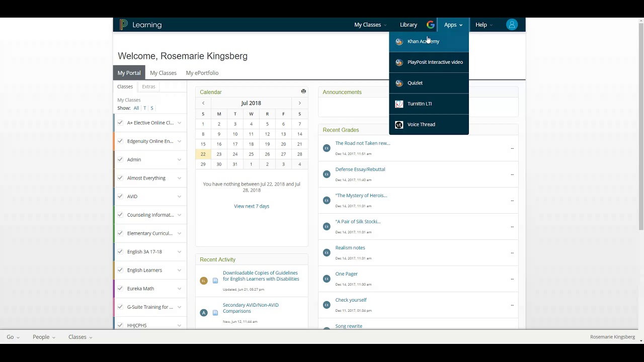Open the Go menu in bottom bar
Screen dimensions: 644x362
point(13,337)
